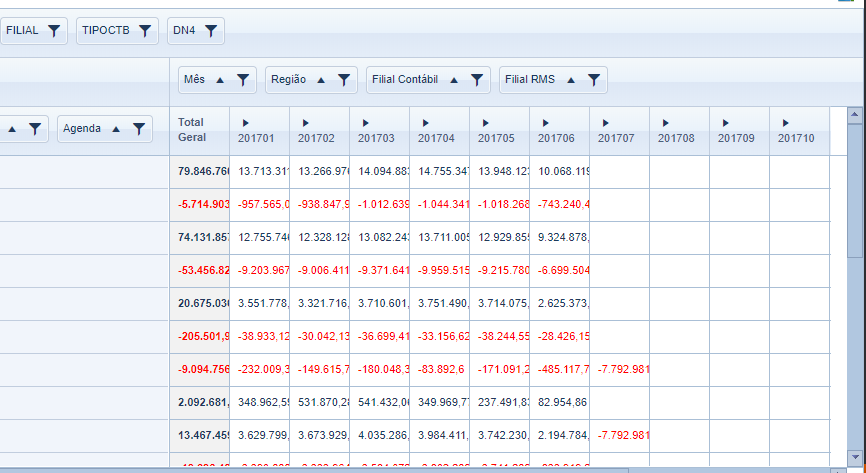
Task: Click the Filial Contábil filter funnel
Action: click(476, 80)
